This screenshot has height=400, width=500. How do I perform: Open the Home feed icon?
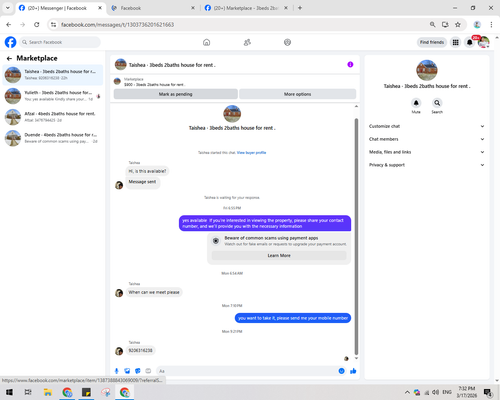pos(207,42)
